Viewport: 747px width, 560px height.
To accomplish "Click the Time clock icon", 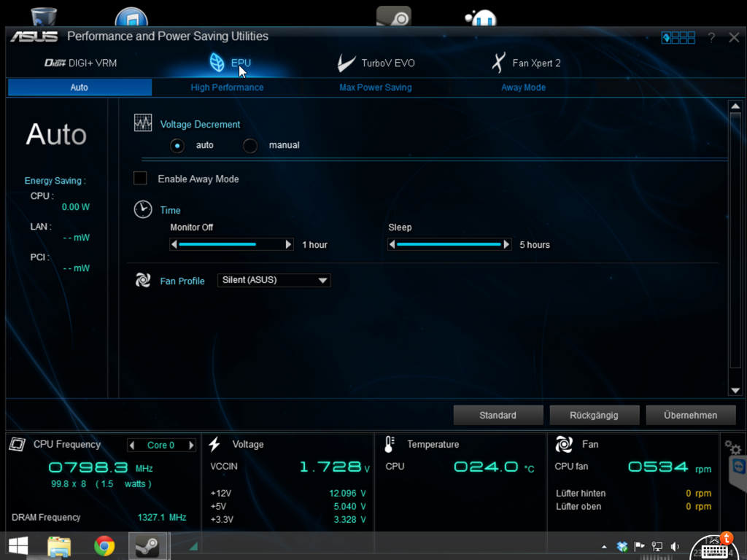I will [143, 209].
